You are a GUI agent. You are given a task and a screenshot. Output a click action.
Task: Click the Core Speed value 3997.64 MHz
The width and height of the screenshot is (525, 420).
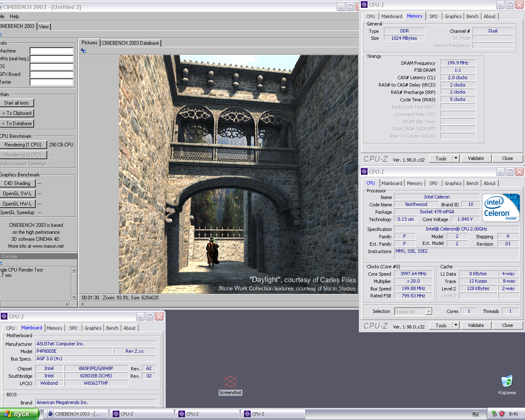click(x=413, y=274)
